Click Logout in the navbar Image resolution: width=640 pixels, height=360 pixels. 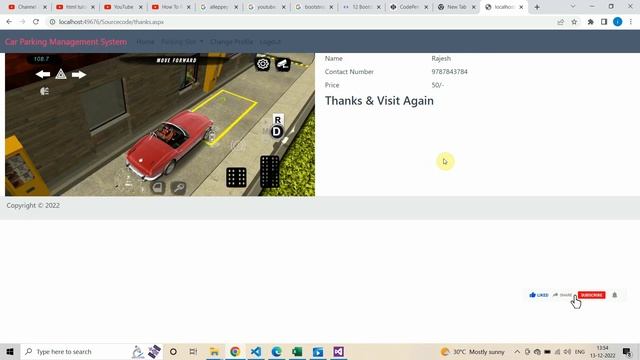270,42
